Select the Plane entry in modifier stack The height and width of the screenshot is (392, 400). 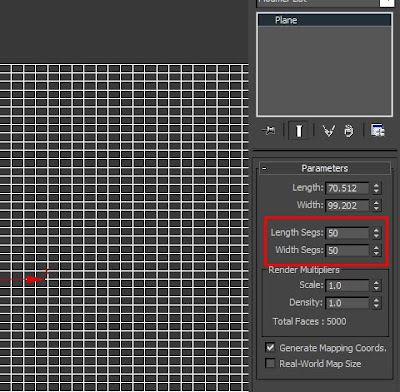tap(324, 20)
